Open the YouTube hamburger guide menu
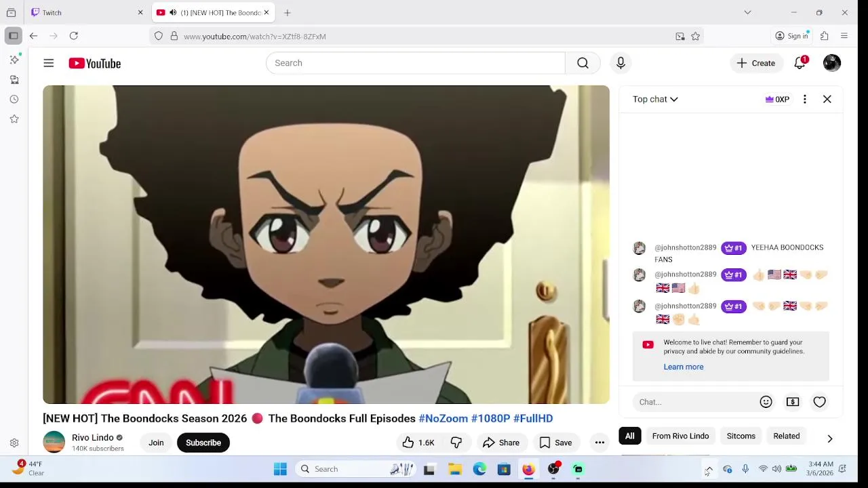The image size is (868, 488). coord(49,63)
